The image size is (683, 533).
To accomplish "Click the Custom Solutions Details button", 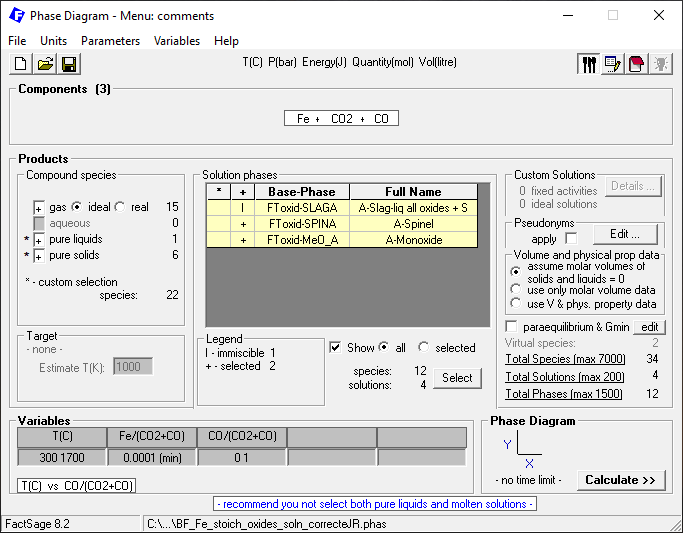I will [x=633, y=186].
